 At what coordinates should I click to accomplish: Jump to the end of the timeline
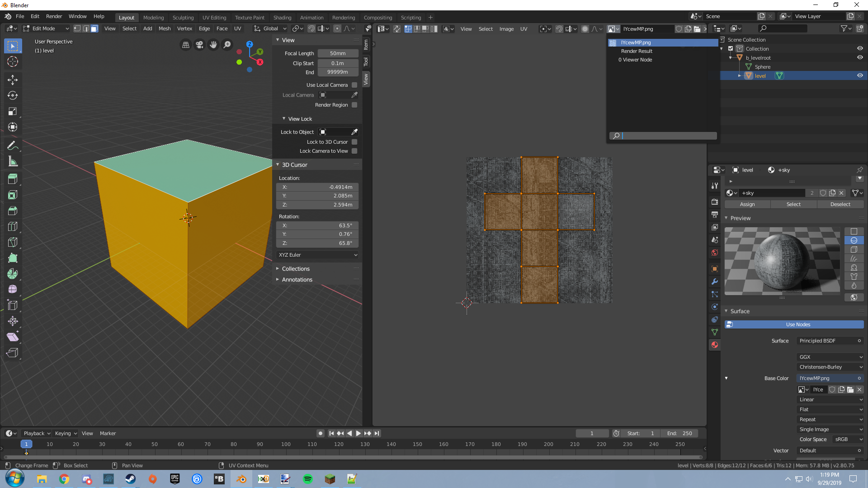coord(377,433)
